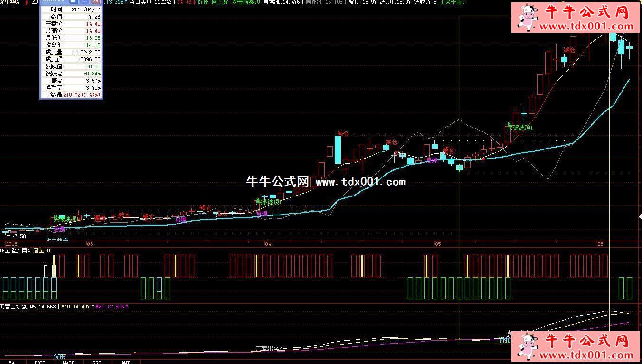Click the 06 month marker on timeline
The height and width of the screenshot is (364, 642).
click(x=600, y=244)
